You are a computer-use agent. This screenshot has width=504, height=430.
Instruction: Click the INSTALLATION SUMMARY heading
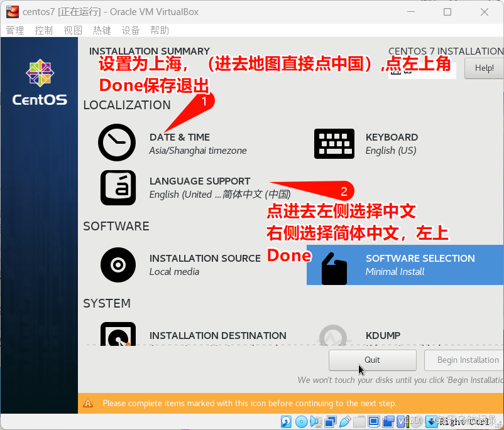150,51
